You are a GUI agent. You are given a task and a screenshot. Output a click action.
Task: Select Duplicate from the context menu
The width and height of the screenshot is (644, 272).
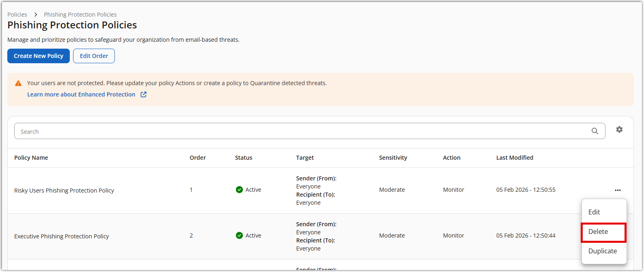[x=602, y=251]
